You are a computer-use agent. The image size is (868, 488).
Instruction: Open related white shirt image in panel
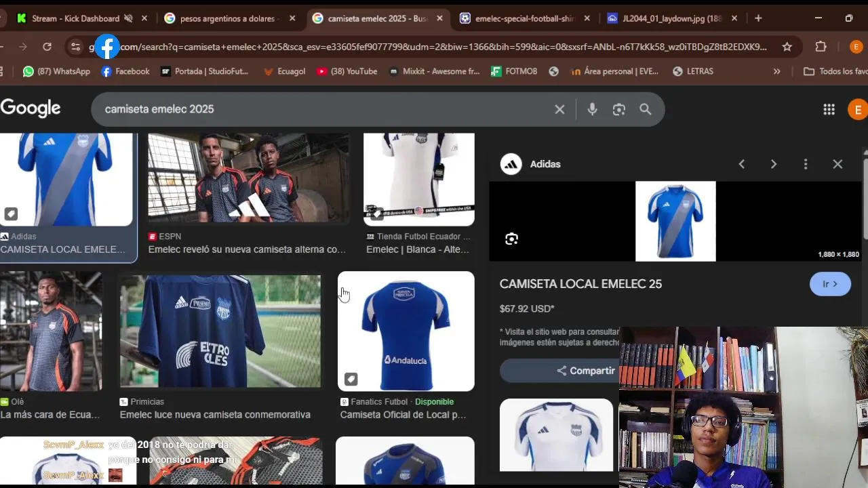pyautogui.click(x=556, y=434)
